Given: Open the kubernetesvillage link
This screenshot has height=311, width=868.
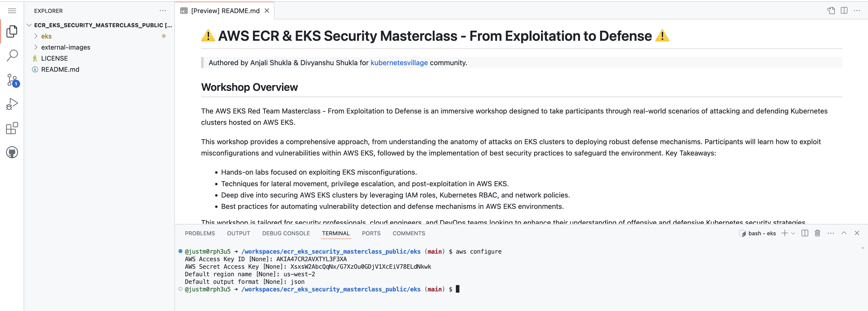Looking at the screenshot, I should 399,63.
